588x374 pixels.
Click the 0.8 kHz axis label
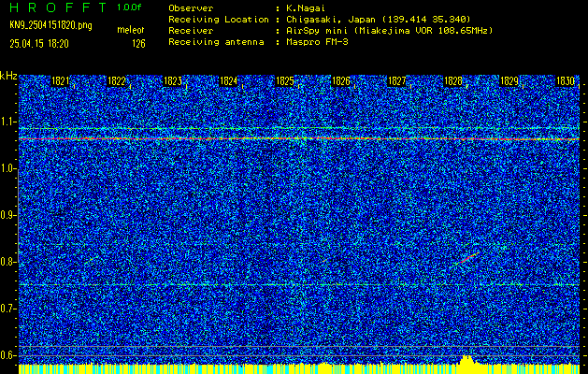coord(8,262)
